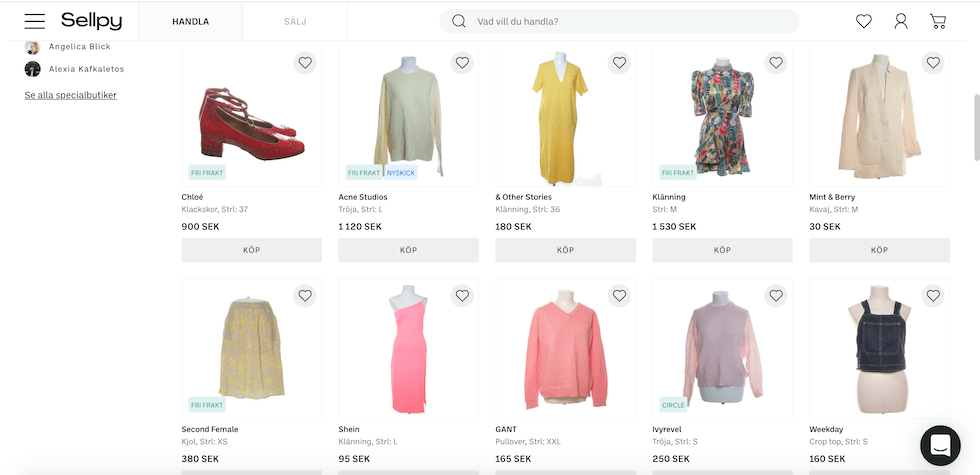The height and width of the screenshot is (475, 980).
Task: Favorite the pink GANT pullover
Action: tap(619, 296)
